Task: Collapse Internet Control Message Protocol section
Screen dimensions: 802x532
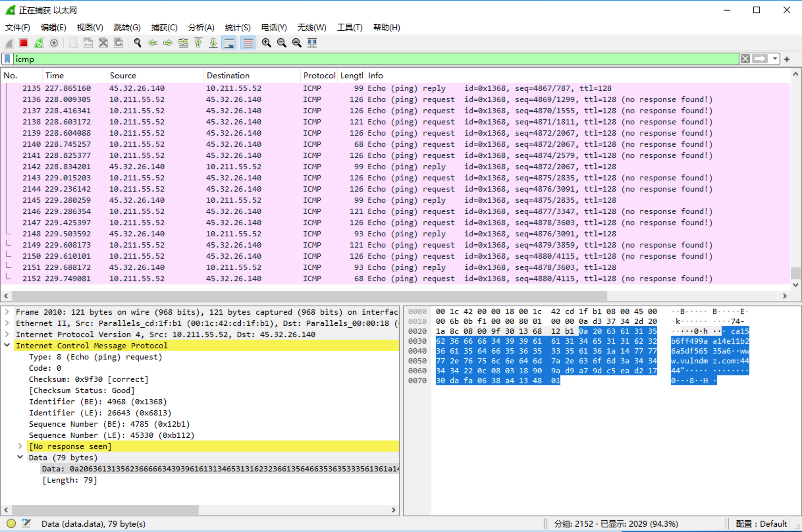Action: tap(7, 345)
